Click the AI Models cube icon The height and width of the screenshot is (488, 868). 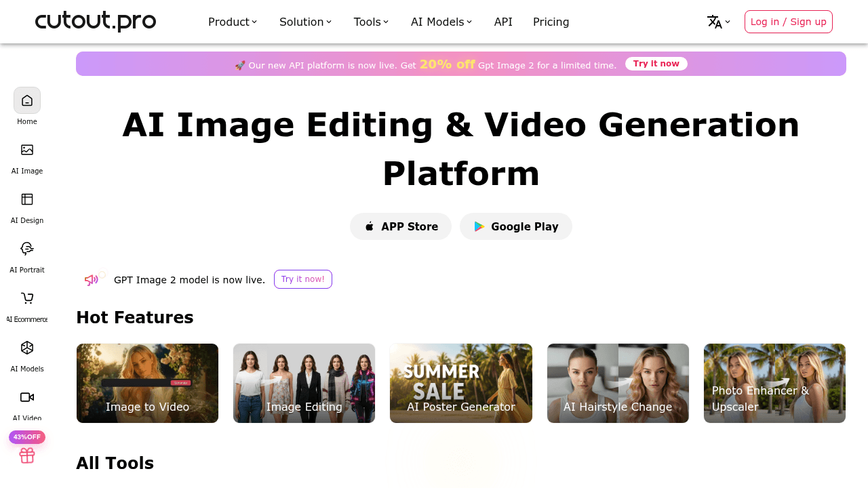pos(27,348)
